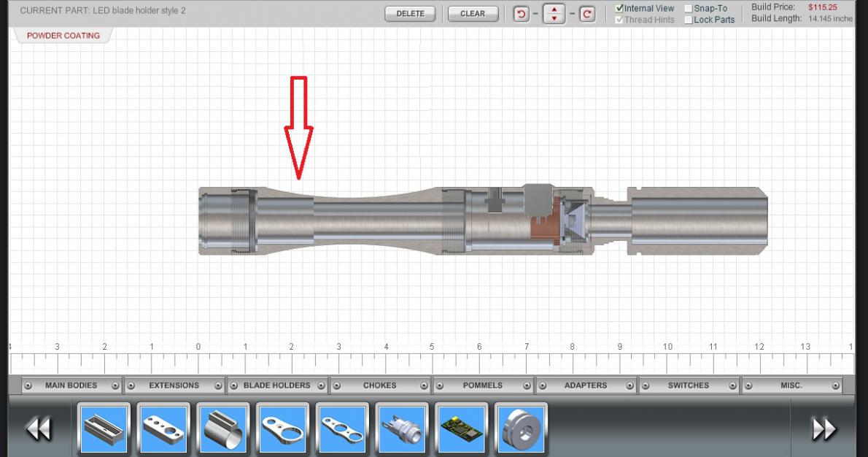Expand arrow right of MAIN BODIES
Viewport: 868px width, 457px height.
(115, 385)
